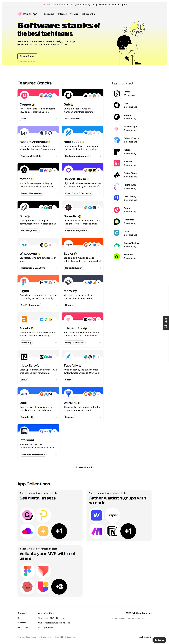The height and width of the screenshot is (644, 169).
Task: Open Gather waitlist signups with no code collection
Action: tap(119, 515)
